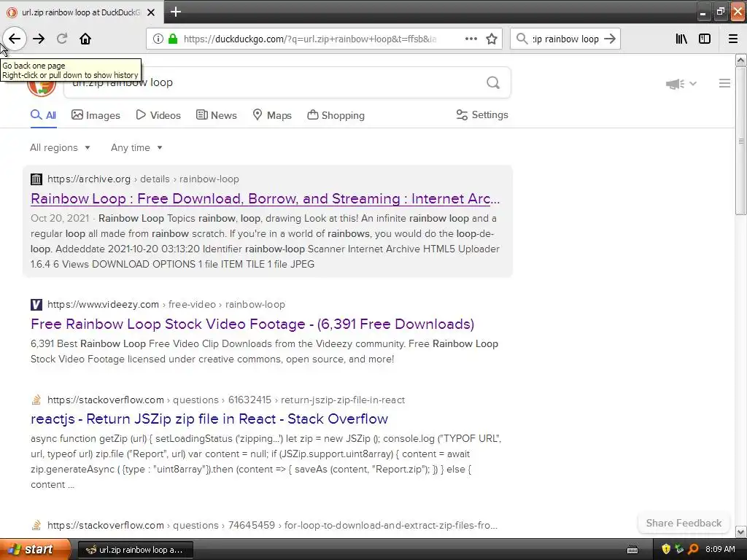Show site information icon in address bar
Viewport: 747px width, 560px height.
[158, 39]
